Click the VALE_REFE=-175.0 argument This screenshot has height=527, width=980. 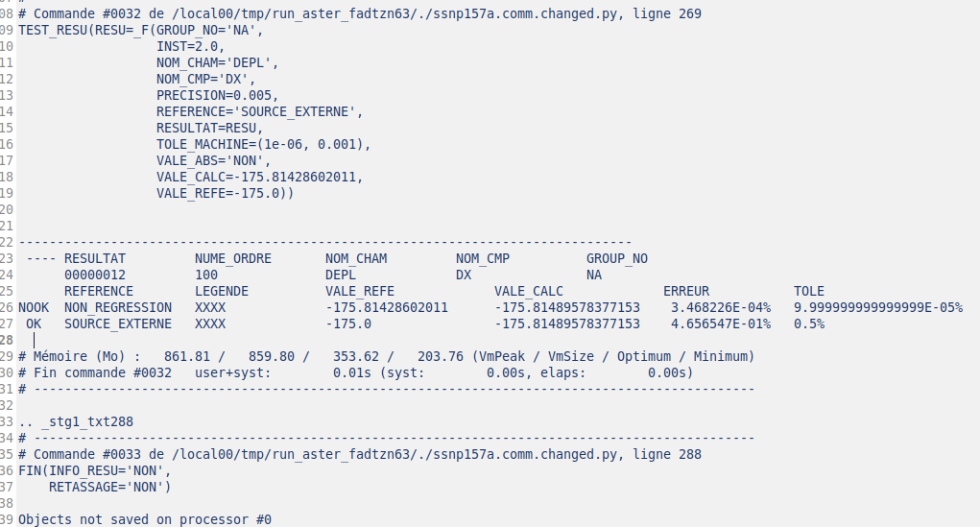tap(225, 193)
